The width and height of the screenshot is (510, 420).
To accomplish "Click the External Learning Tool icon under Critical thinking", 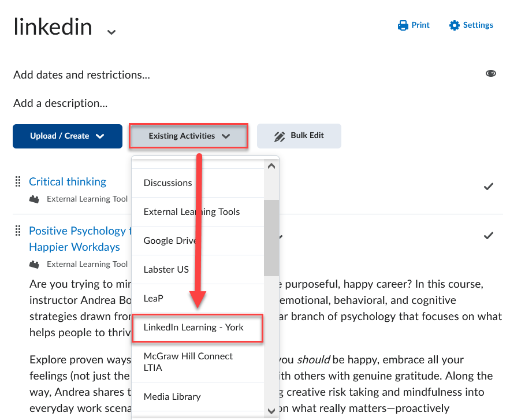I will [x=35, y=199].
